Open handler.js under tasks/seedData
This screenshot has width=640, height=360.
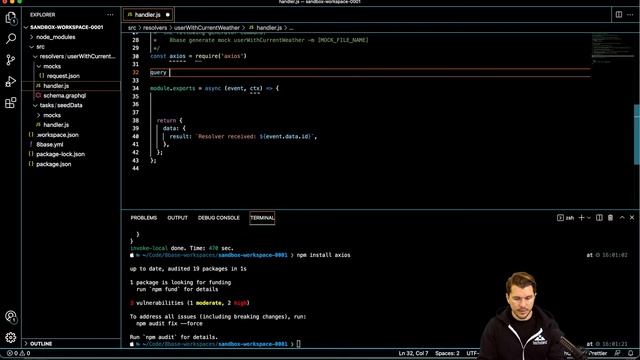[x=56, y=125]
